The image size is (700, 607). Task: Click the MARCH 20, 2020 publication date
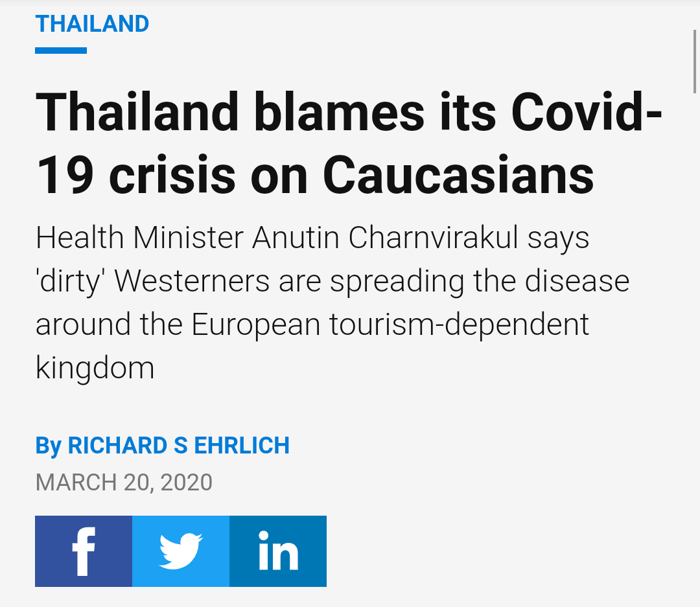tap(124, 483)
